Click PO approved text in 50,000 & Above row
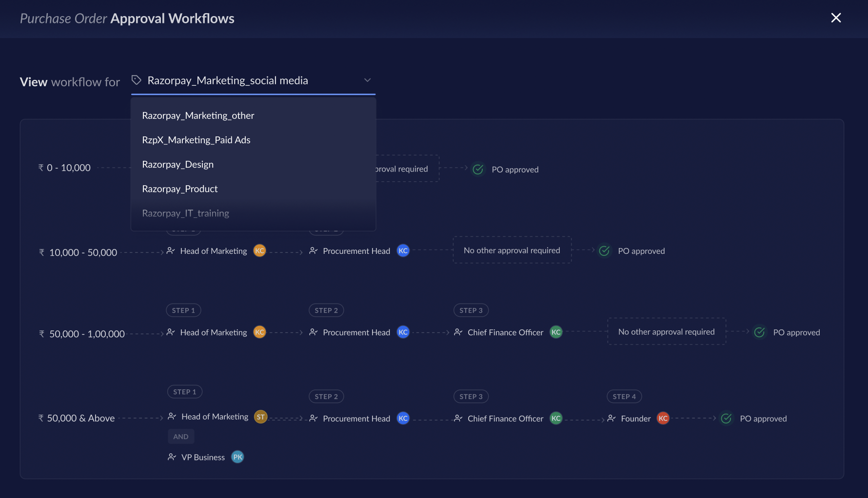The height and width of the screenshot is (498, 868). click(x=763, y=419)
